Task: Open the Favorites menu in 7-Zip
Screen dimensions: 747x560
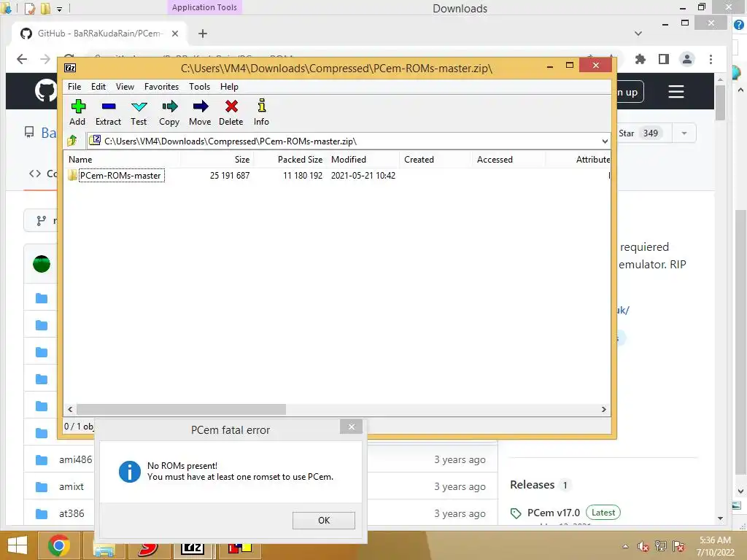Action: tap(161, 87)
